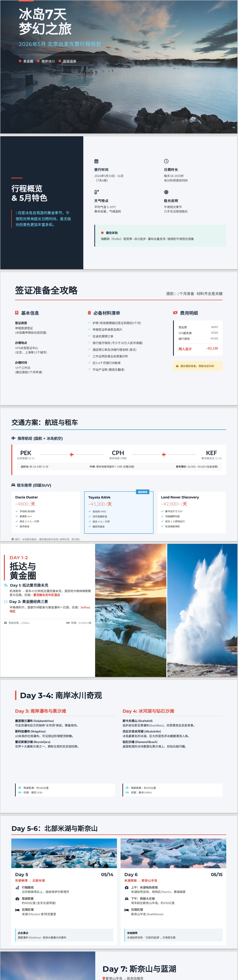Image resolution: width=238 pixels, height=980 pixels.
Task: Click the check mark beside 不动产证明 (需英文翻译)
Action: point(89,369)
